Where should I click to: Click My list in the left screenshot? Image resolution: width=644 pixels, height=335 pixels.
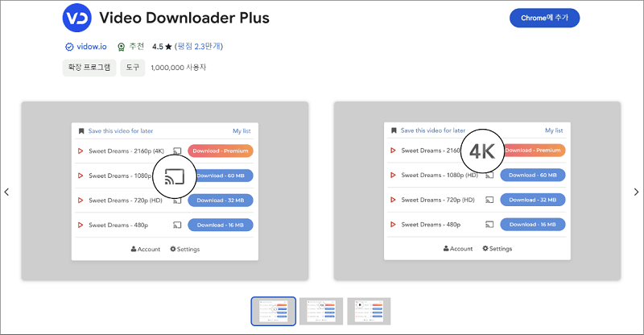coord(242,131)
